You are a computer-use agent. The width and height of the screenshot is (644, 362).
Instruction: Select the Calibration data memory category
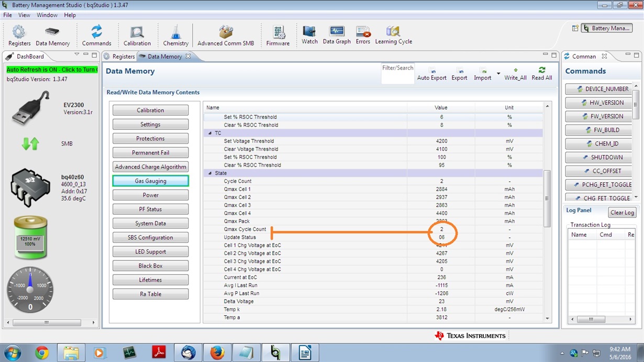click(150, 111)
